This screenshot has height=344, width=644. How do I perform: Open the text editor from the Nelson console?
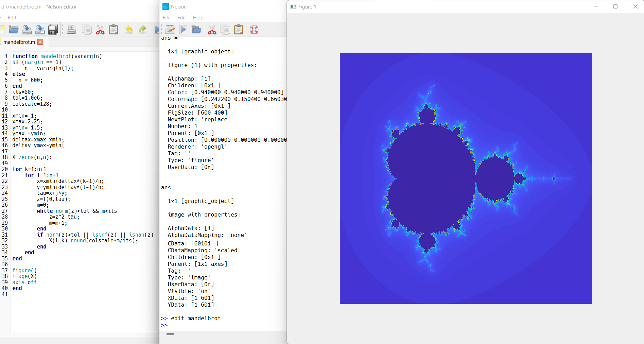170,30
